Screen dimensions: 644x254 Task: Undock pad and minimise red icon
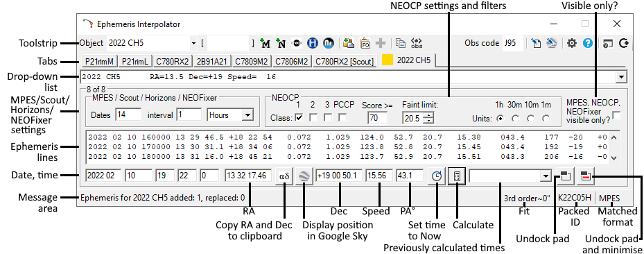point(585,176)
